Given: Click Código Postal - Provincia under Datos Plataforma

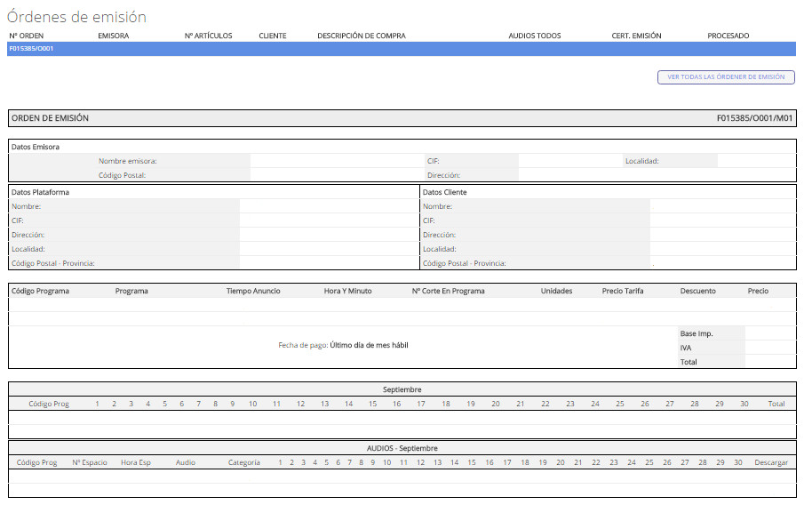Looking at the screenshot, I should (52, 263).
